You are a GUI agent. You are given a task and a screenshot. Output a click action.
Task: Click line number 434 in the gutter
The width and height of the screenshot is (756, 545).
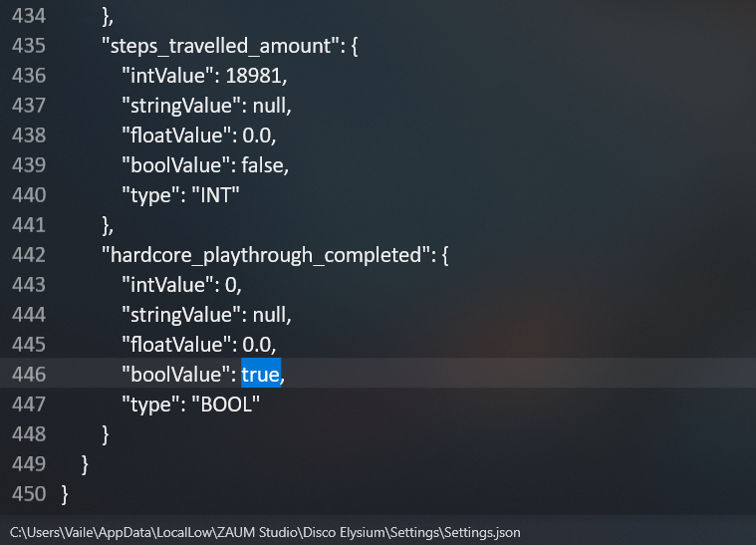pyautogui.click(x=28, y=16)
